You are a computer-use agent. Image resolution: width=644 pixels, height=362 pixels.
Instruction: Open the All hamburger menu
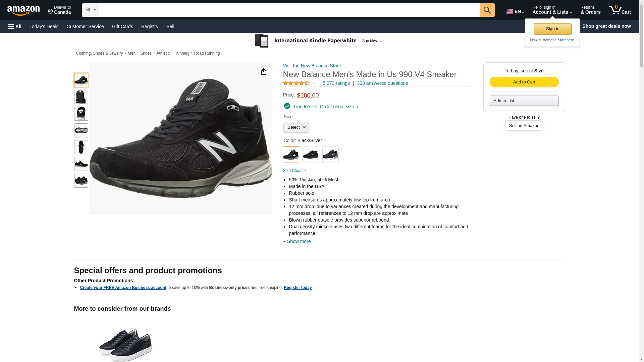[x=15, y=26]
